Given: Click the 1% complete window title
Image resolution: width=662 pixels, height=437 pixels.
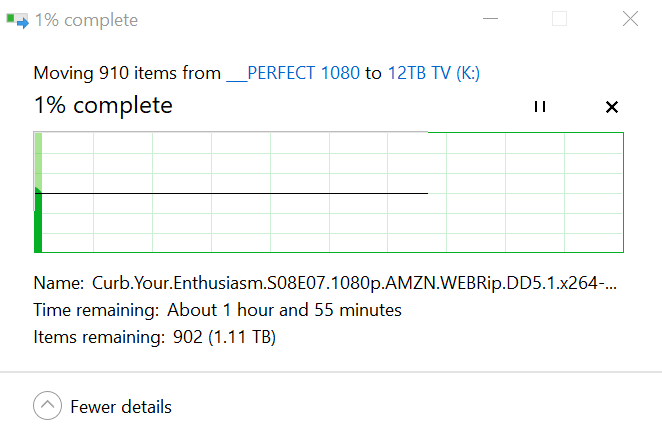Looking at the screenshot, I should point(87,20).
